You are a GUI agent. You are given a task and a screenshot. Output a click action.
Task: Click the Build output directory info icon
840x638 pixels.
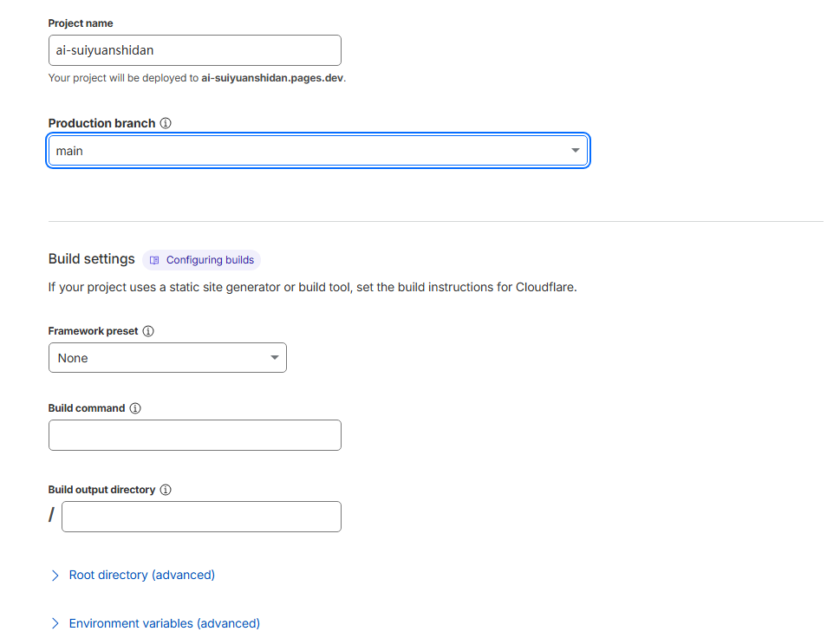pos(166,490)
